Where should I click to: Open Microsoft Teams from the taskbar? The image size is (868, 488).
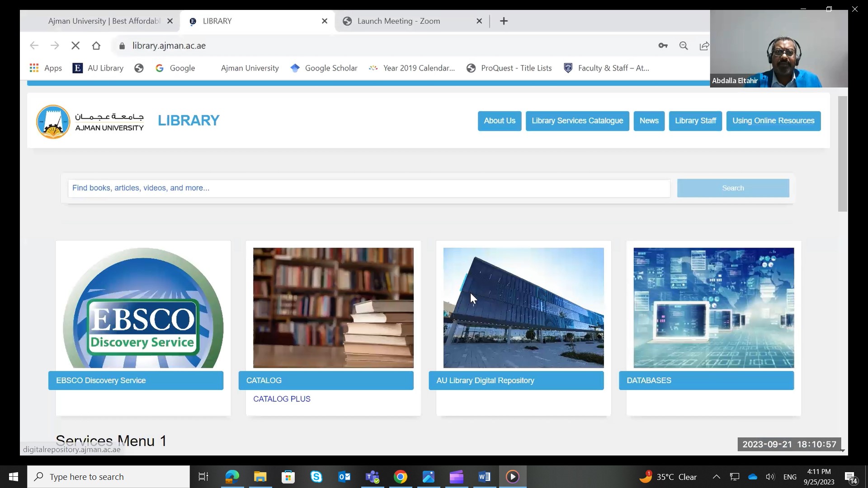373,477
